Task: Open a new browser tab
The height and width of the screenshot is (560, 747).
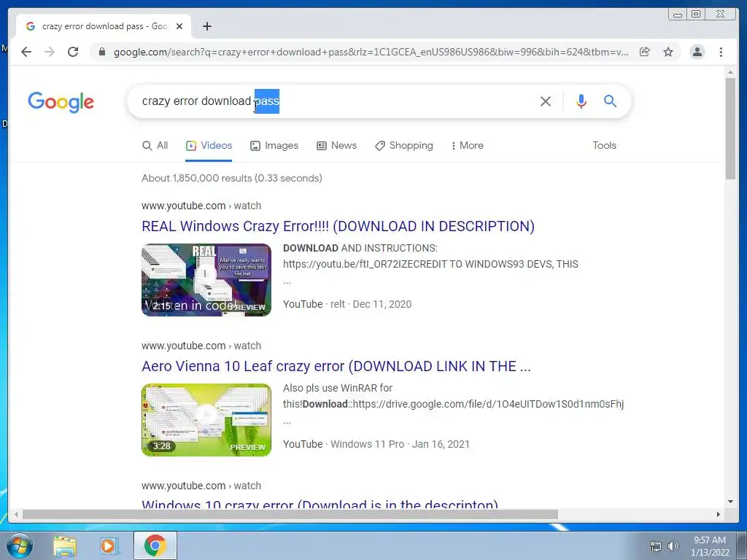Action: click(x=206, y=26)
